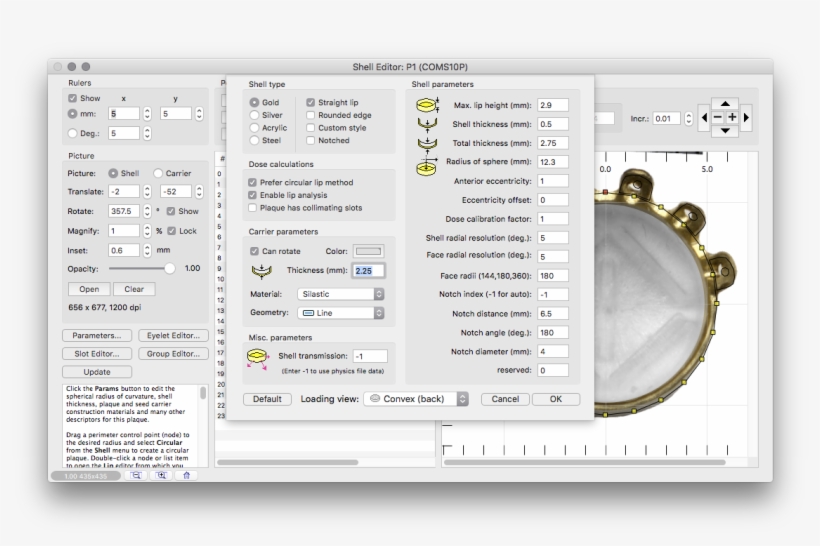Click the carrier Thickness field

[368, 271]
